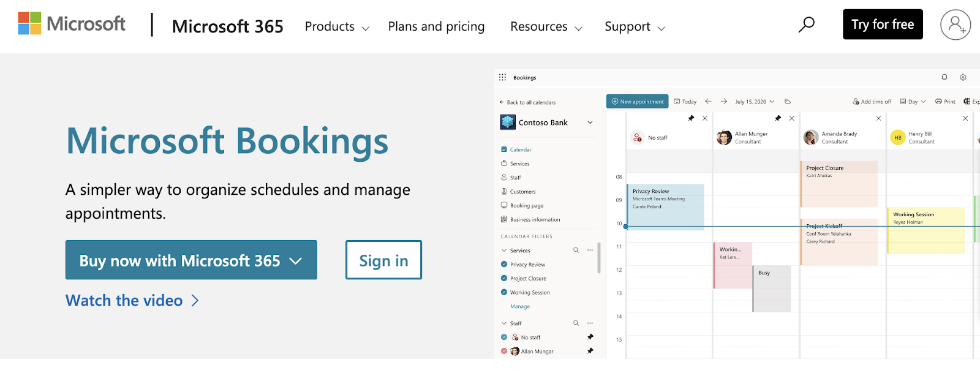Screen dimensions: 980x389
Task: Click Amanda Brady's avatar photo
Action: (811, 138)
